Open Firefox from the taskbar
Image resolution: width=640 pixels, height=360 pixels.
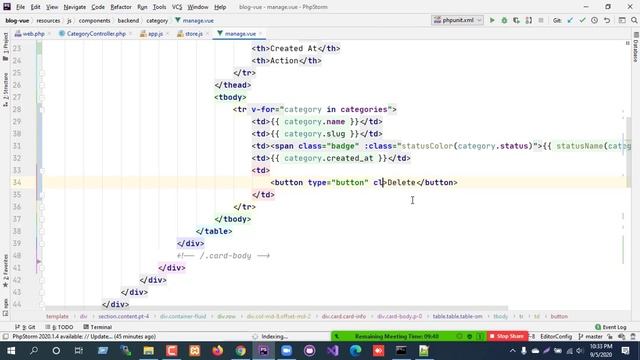point(218,351)
